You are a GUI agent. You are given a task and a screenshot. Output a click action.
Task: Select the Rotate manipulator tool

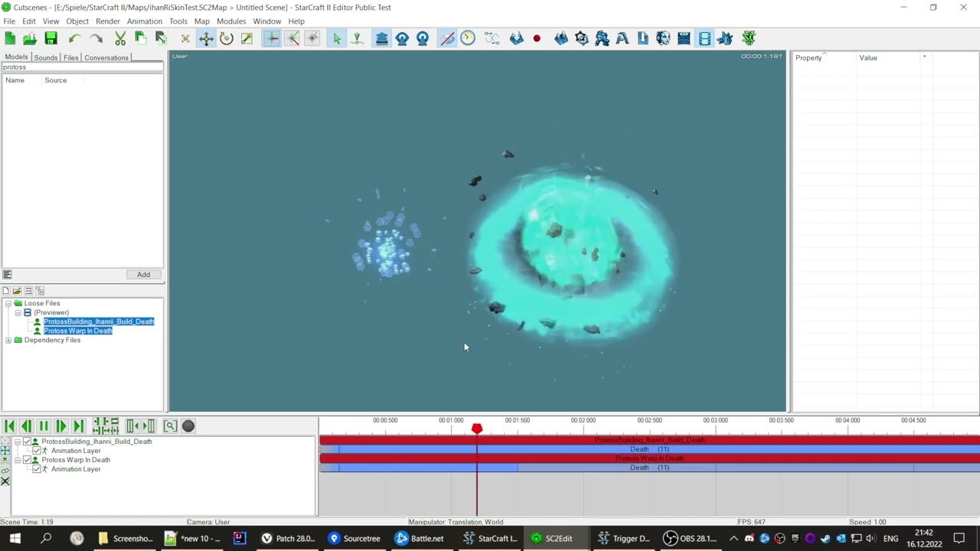tap(226, 38)
